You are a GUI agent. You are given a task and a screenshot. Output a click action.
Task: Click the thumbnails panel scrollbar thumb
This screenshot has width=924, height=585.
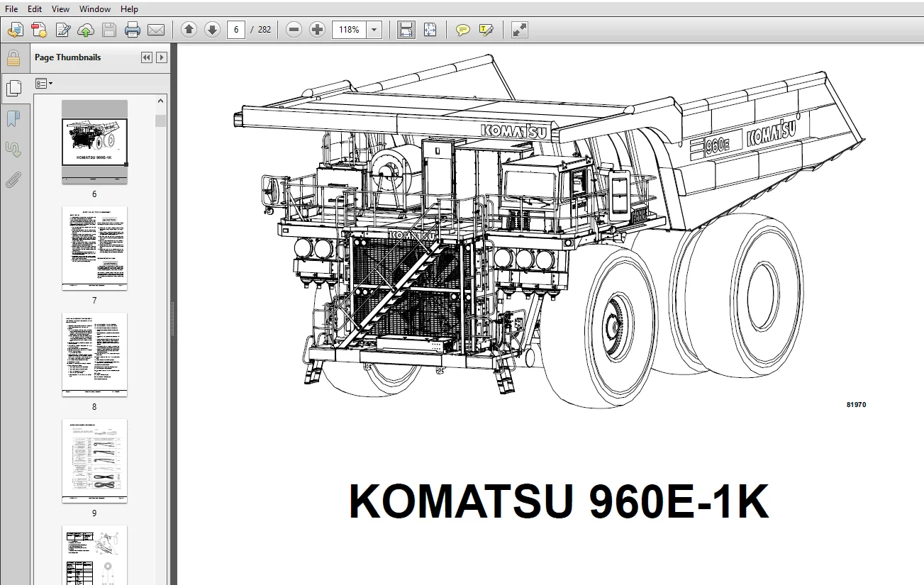(x=161, y=121)
